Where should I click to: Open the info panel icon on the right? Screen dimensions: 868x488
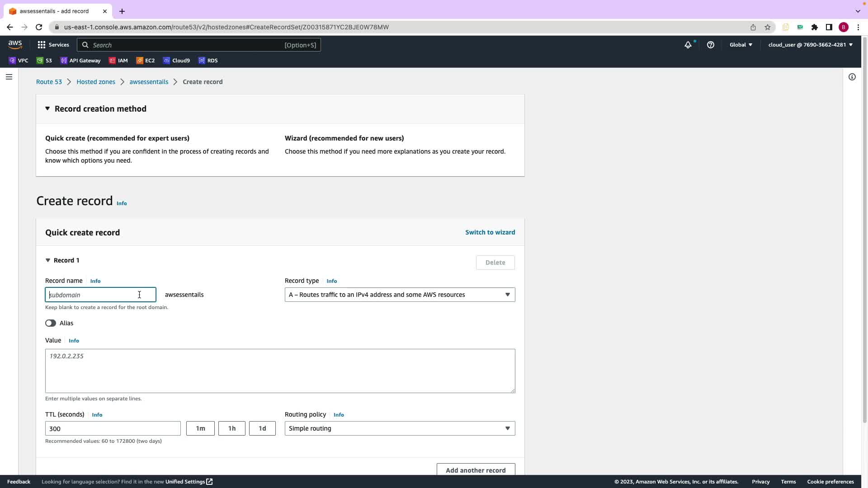pyautogui.click(x=852, y=77)
